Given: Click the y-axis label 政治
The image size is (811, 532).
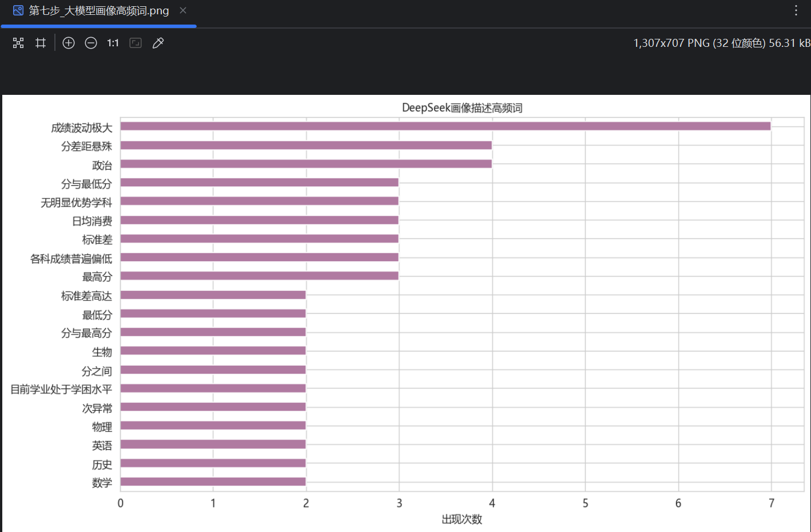Looking at the screenshot, I should pos(102,165).
